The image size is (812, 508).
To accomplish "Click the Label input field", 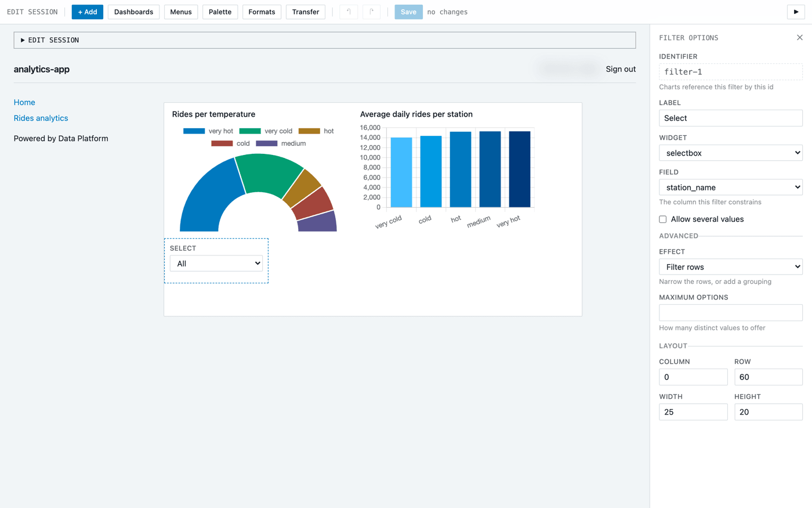I will [x=731, y=118].
